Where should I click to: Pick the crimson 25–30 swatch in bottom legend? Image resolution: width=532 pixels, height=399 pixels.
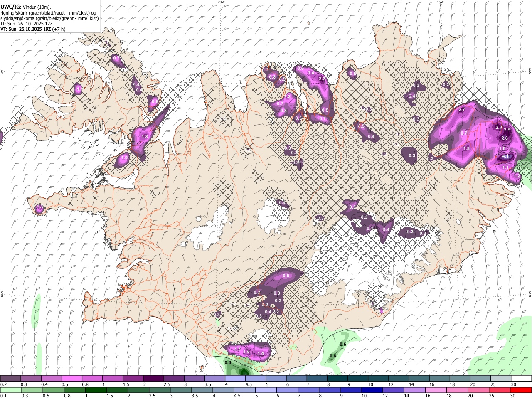[x=500, y=390]
